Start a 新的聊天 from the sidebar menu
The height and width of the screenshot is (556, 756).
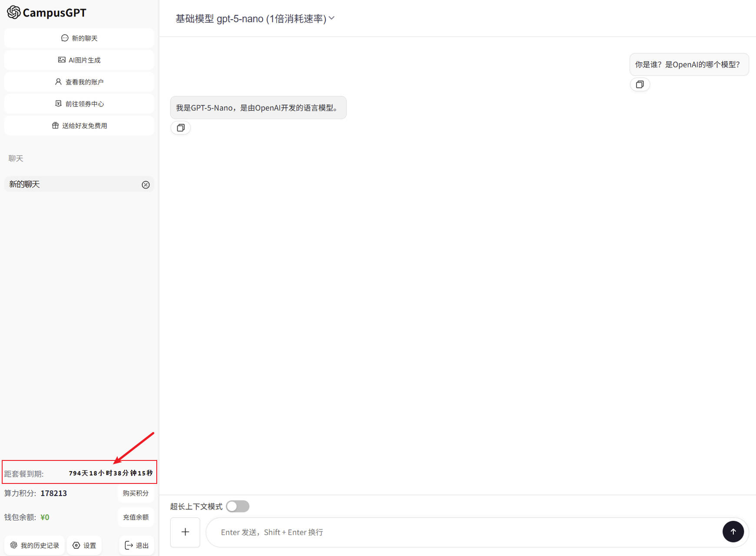click(x=79, y=38)
